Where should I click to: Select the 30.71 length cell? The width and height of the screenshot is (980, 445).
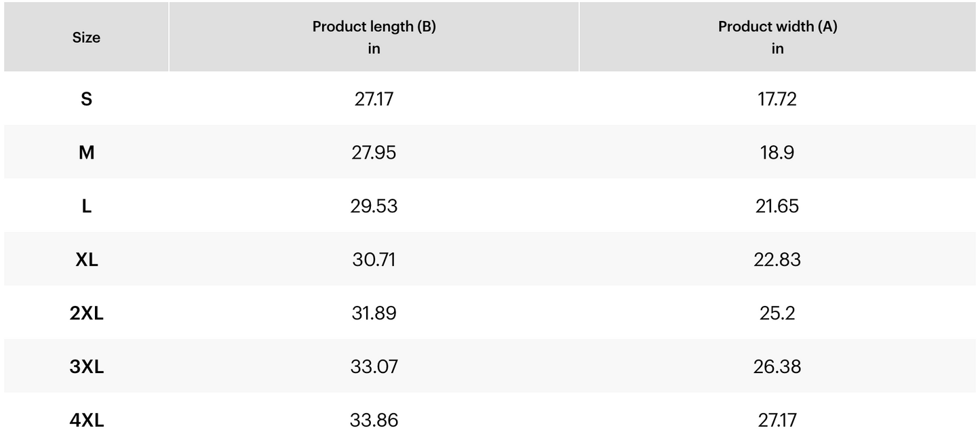pos(374,260)
